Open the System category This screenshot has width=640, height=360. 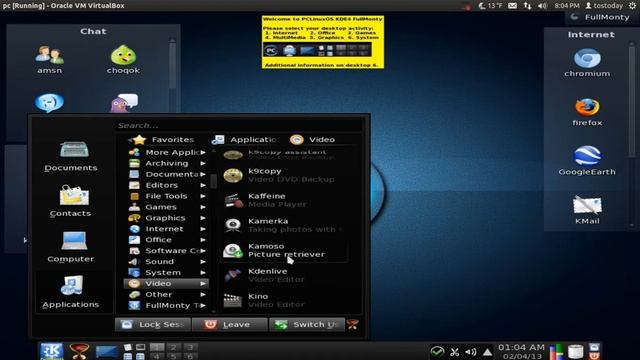point(167,273)
